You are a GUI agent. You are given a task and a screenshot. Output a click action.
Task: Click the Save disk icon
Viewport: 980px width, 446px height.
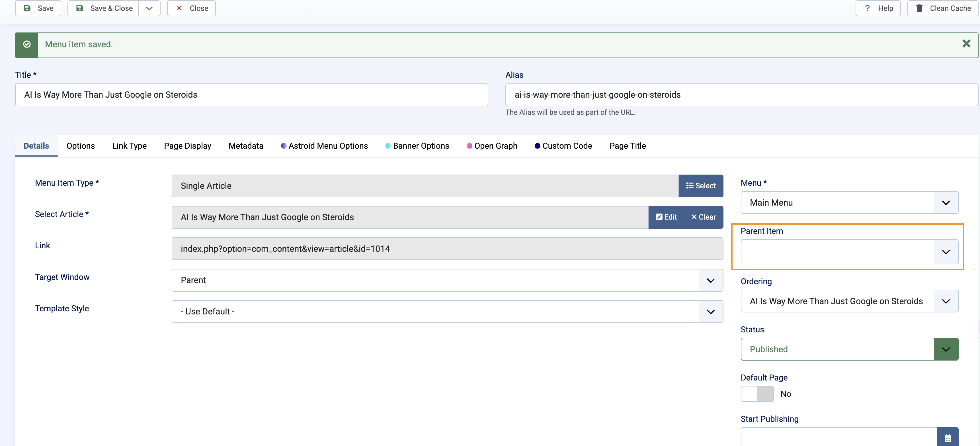(27, 8)
